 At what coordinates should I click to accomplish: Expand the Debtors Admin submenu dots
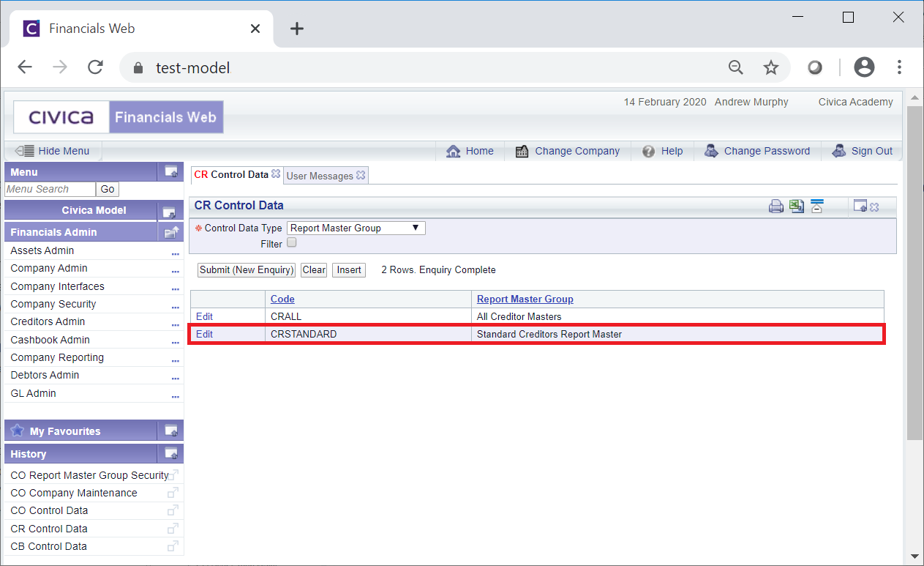coord(175,378)
